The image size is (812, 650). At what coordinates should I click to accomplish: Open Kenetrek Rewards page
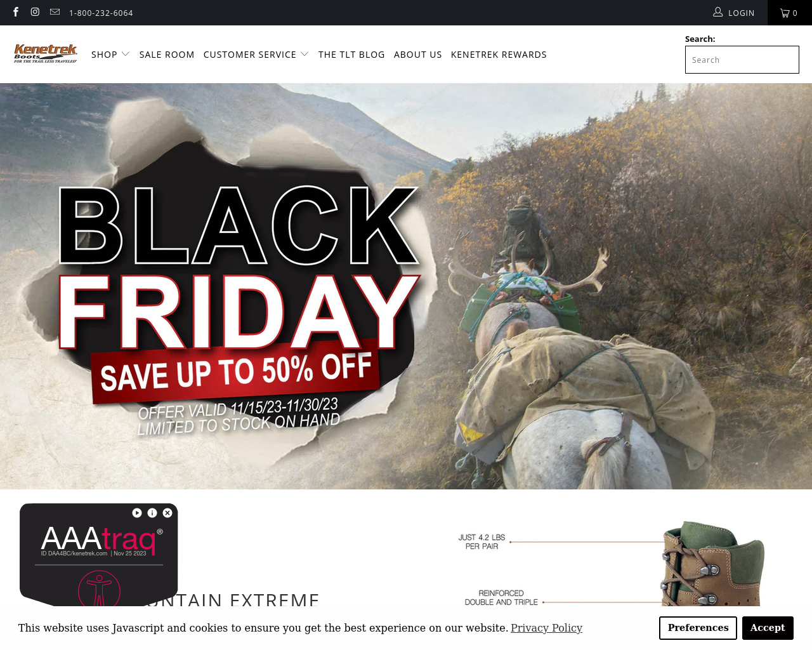(499, 55)
